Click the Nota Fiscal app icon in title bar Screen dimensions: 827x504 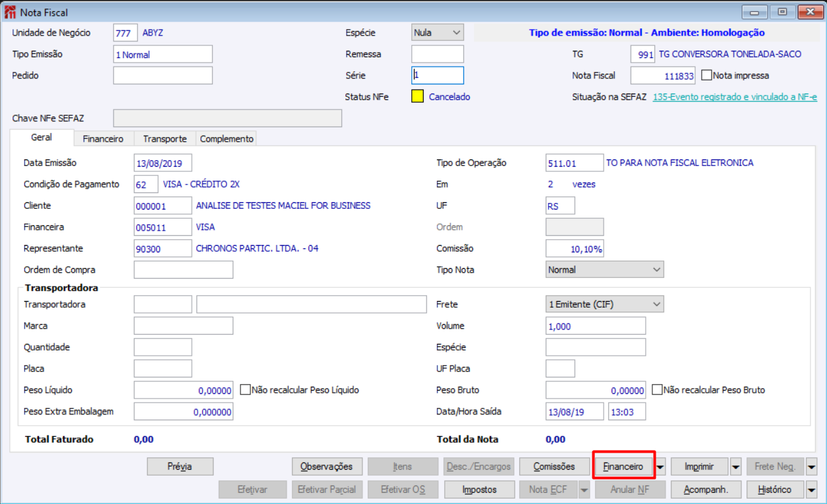(x=11, y=13)
